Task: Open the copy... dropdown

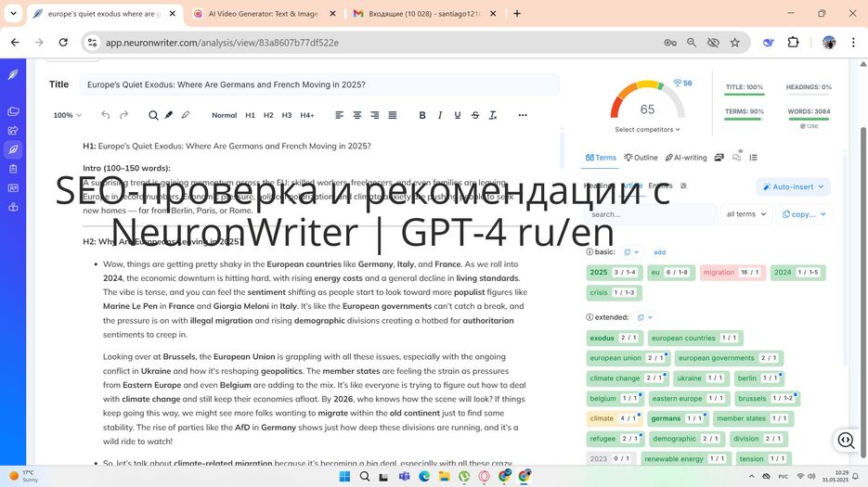Action: (804, 214)
